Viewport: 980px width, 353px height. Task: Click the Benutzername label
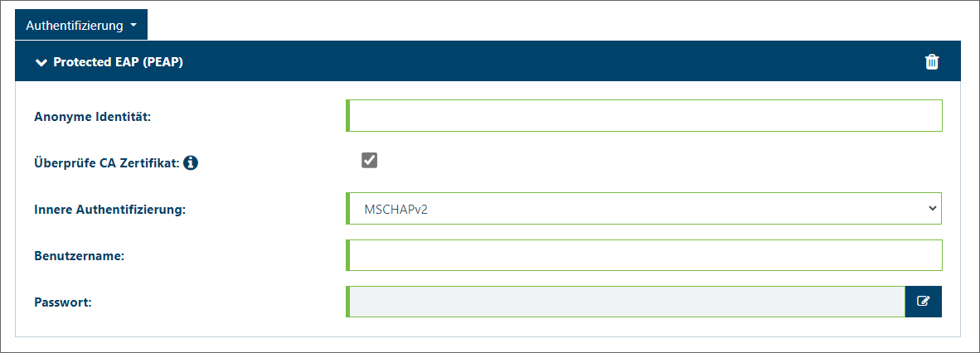point(80,256)
